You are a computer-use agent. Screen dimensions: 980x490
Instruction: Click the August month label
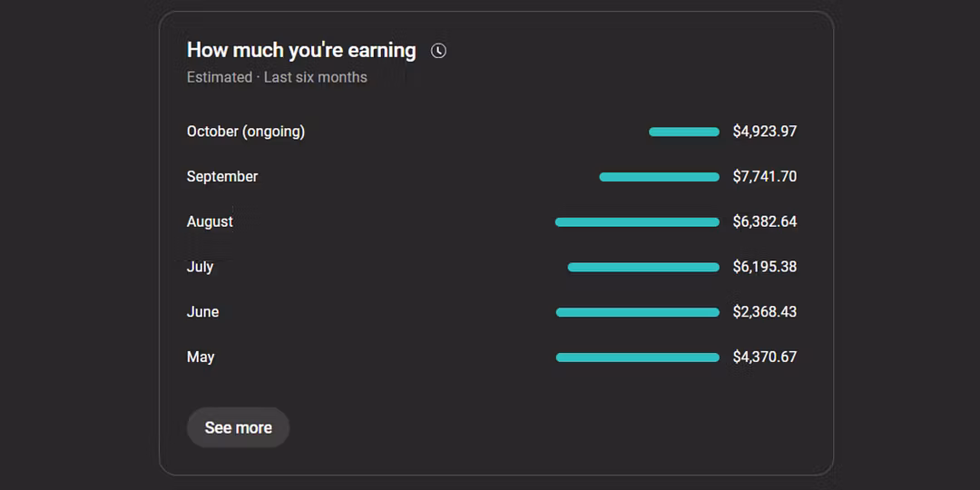coord(210,221)
